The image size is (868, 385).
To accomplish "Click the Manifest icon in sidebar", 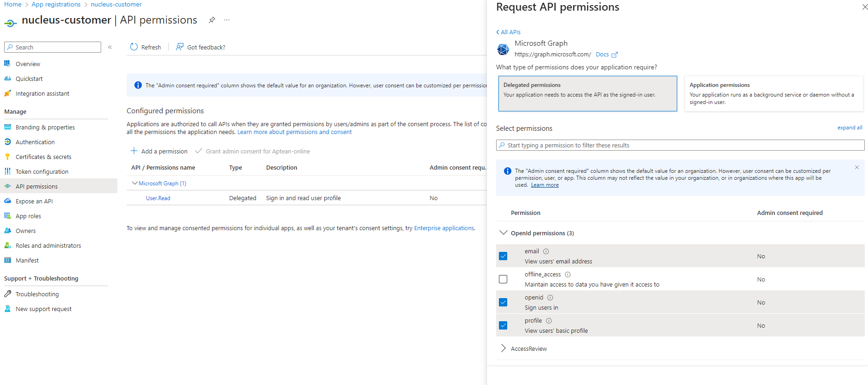I will pos(7,260).
